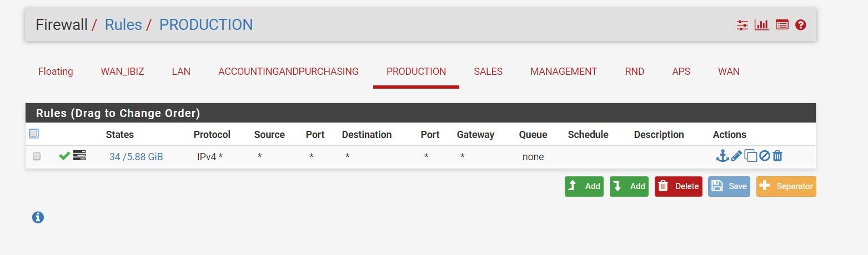This screenshot has width=868, height=255.
Task: Delete the rule with the trash icon
Action: 777,156
